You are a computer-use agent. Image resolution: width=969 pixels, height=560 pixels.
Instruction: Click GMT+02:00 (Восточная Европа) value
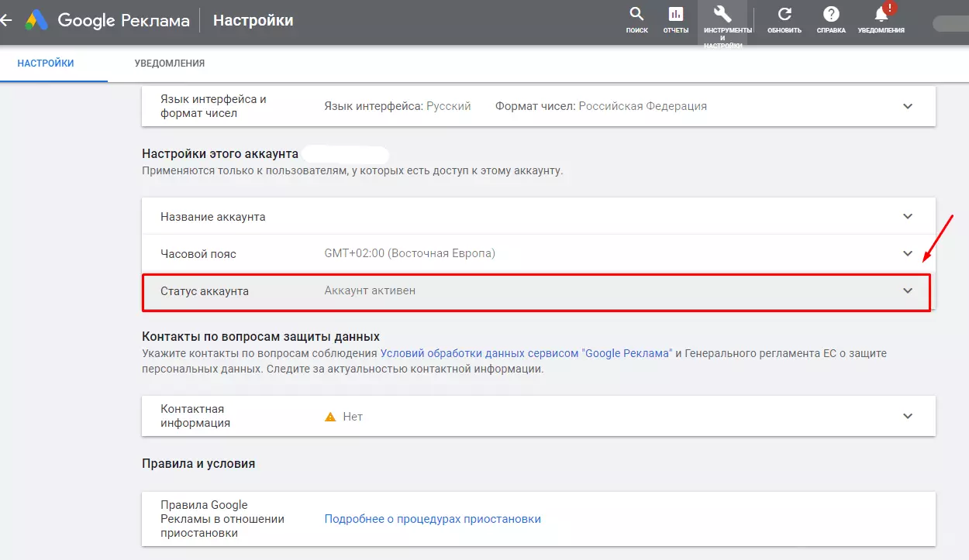tap(409, 253)
